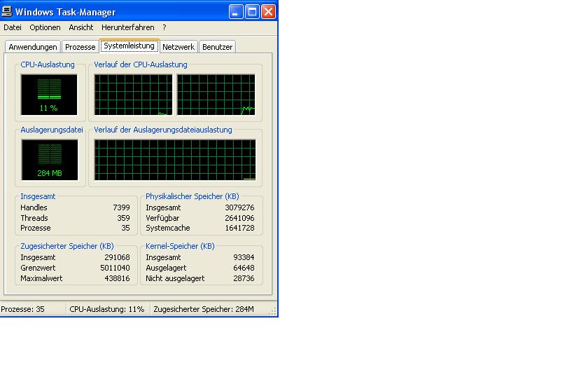Open the Herunterfahren menu

128,27
